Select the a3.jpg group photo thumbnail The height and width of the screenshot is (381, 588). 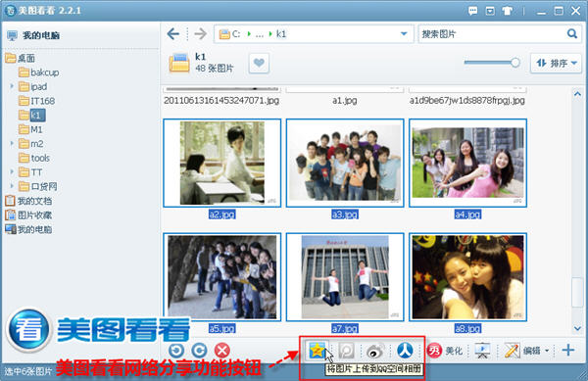coord(345,163)
